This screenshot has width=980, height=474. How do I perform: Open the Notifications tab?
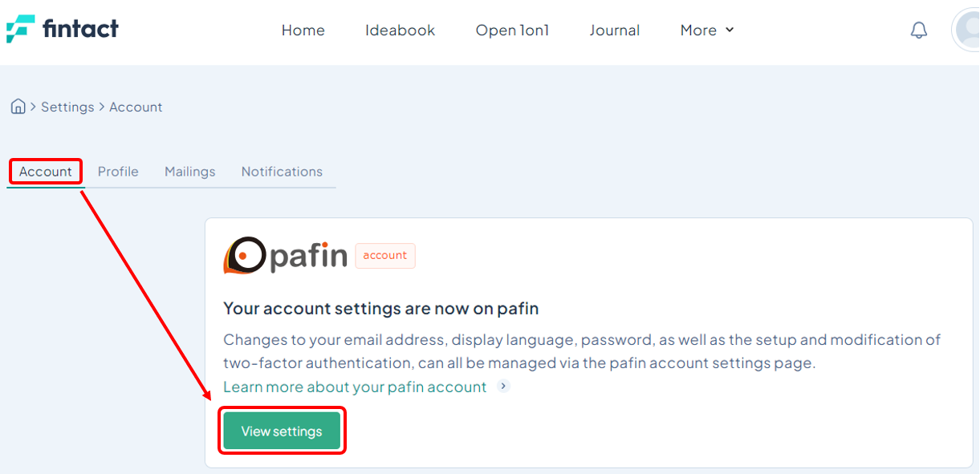coord(282,172)
